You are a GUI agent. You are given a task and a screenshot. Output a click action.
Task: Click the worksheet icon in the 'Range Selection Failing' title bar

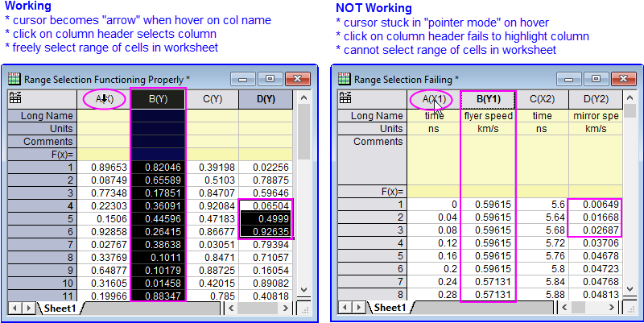[x=345, y=79]
